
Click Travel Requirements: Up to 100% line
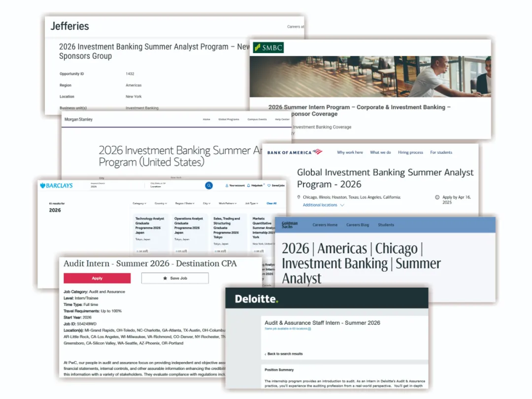tap(93, 311)
